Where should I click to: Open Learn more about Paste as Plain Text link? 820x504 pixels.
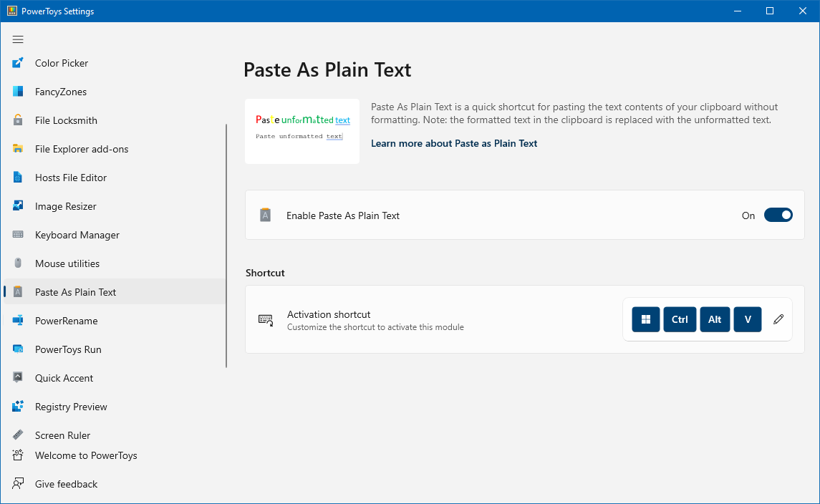click(x=454, y=143)
